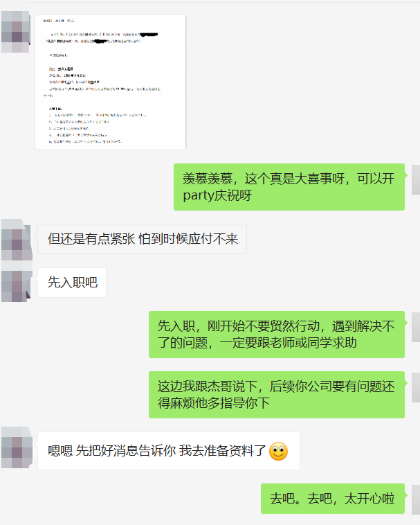Click own avatar beside the 羡慕羡慕 message
The image size is (420, 525).
click(x=416, y=179)
